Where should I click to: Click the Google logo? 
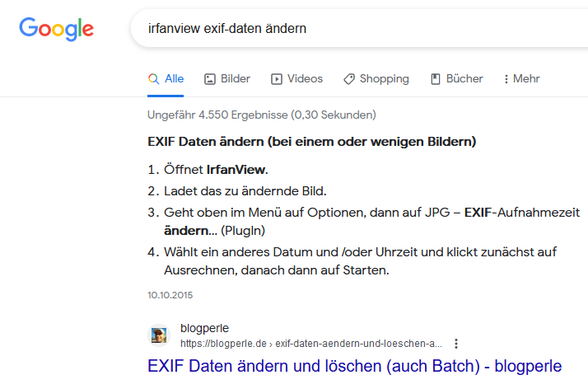point(56,29)
